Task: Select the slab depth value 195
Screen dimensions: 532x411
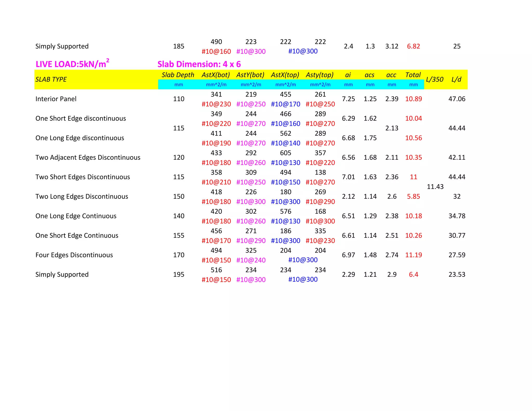Action: coord(179,275)
